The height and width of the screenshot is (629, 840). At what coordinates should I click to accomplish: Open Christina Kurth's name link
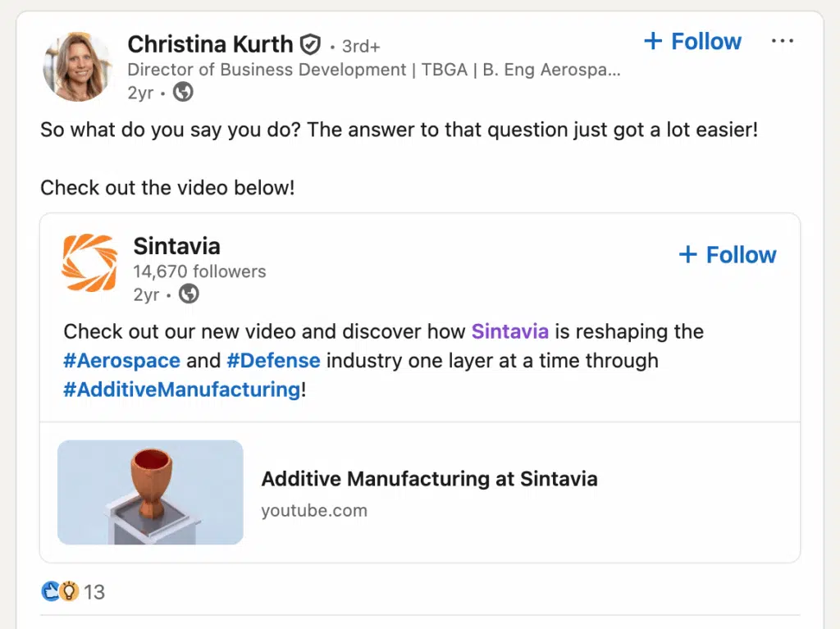tap(210, 43)
